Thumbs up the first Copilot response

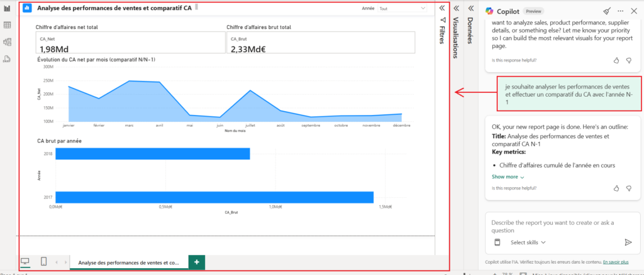tap(616, 60)
